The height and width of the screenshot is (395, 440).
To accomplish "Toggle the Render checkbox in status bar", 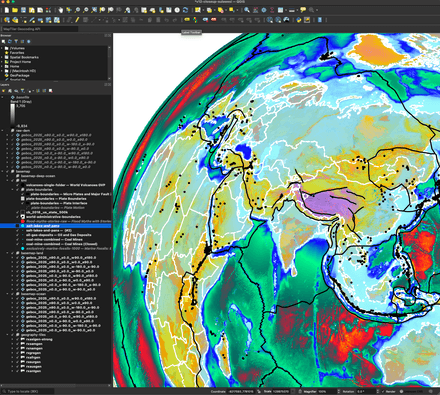I will [383, 392].
